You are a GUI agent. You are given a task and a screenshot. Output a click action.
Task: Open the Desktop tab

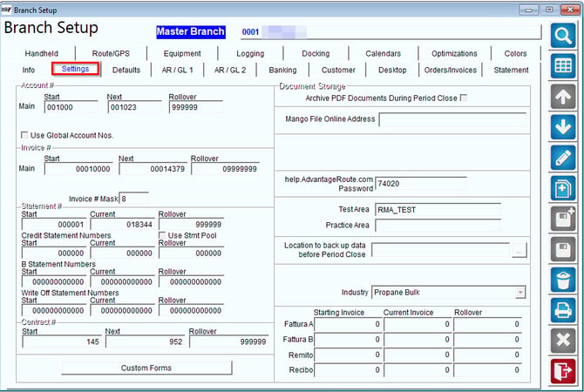pos(392,70)
